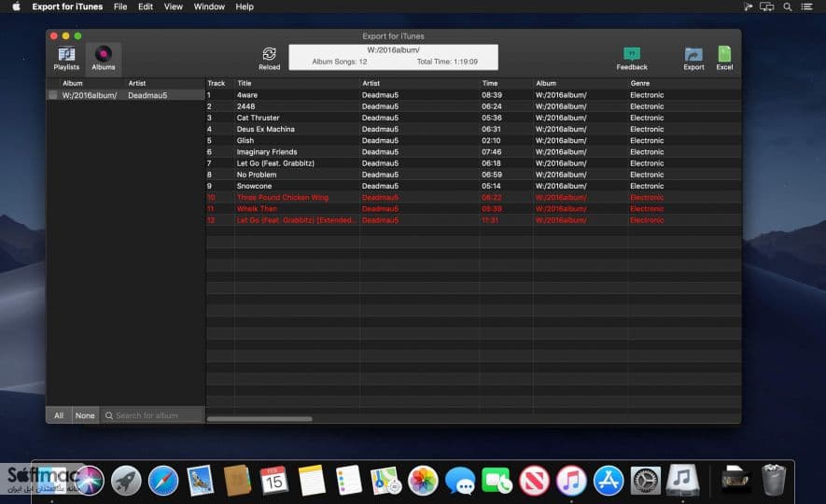Image resolution: width=826 pixels, height=504 pixels.
Task: Open Messages from the Dock
Action: click(460, 481)
